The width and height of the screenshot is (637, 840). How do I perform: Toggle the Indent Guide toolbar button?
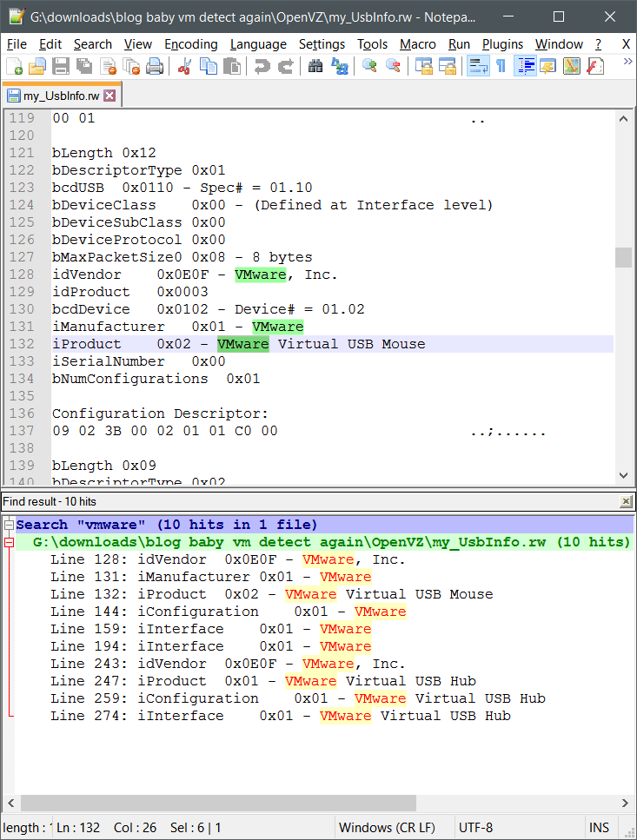click(x=525, y=66)
